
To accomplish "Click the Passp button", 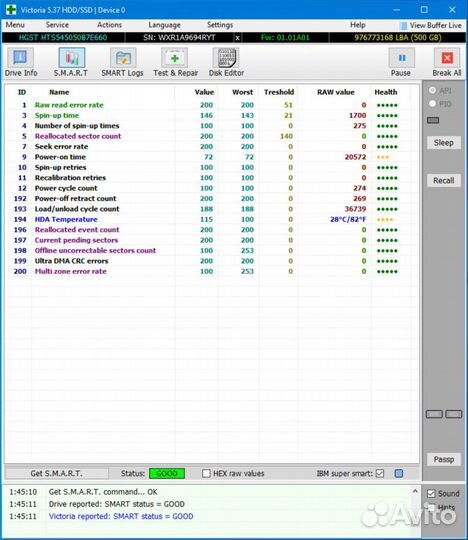I will pos(444,459).
